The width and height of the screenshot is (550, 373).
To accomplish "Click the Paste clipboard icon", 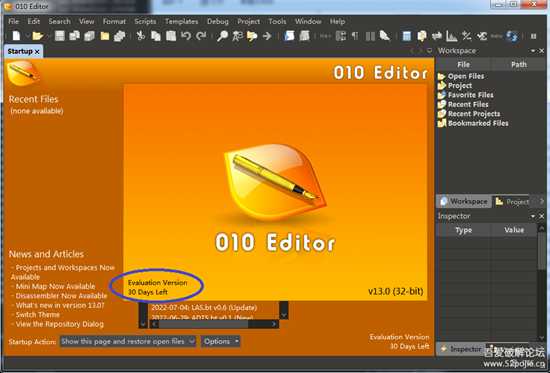I will click(171, 36).
